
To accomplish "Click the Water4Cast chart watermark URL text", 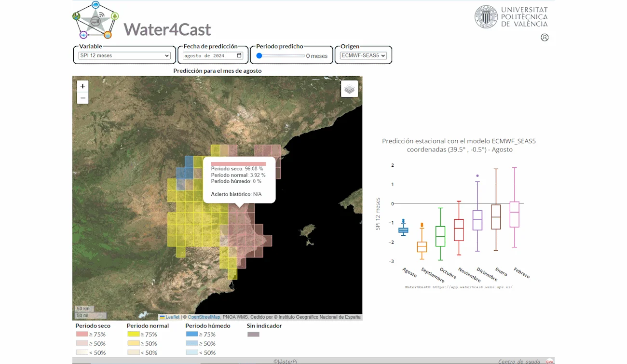I will click(459, 287).
